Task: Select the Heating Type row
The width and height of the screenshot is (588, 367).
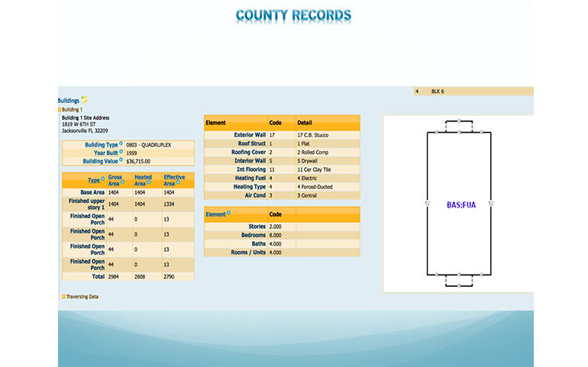Action: click(x=281, y=186)
